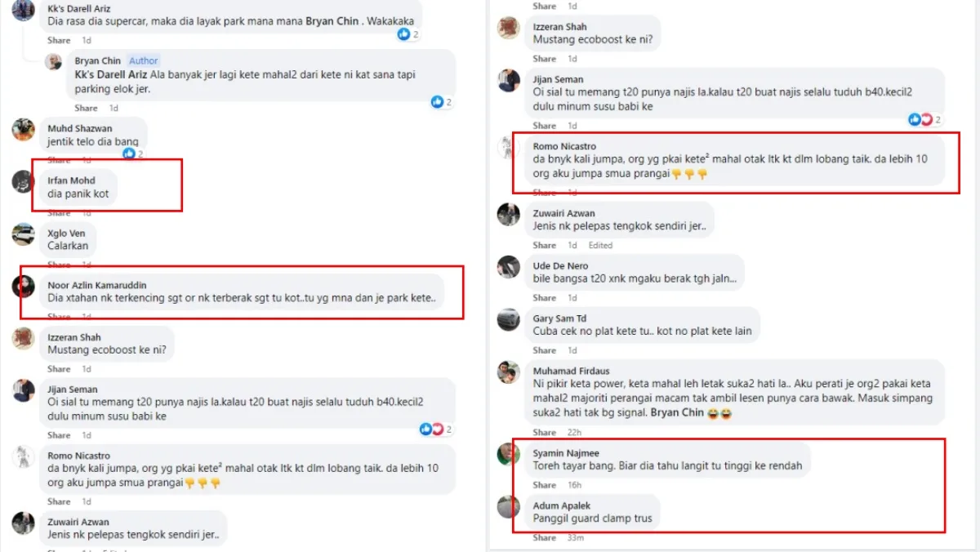
Task: Click Xglo Ven's profile avatar
Action: pyautogui.click(x=23, y=234)
